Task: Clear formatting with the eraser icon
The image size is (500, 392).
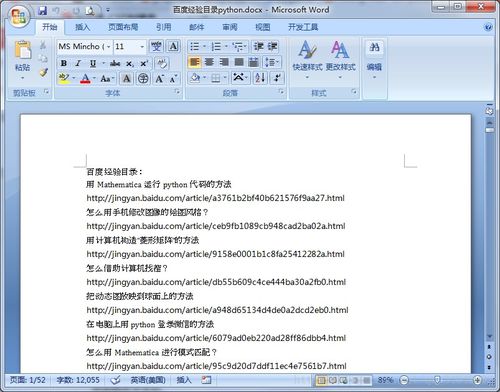Action: point(162,63)
